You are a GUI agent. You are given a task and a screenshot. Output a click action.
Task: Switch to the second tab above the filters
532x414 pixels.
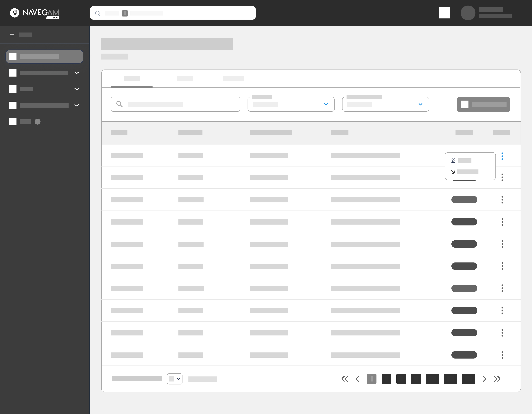185,78
